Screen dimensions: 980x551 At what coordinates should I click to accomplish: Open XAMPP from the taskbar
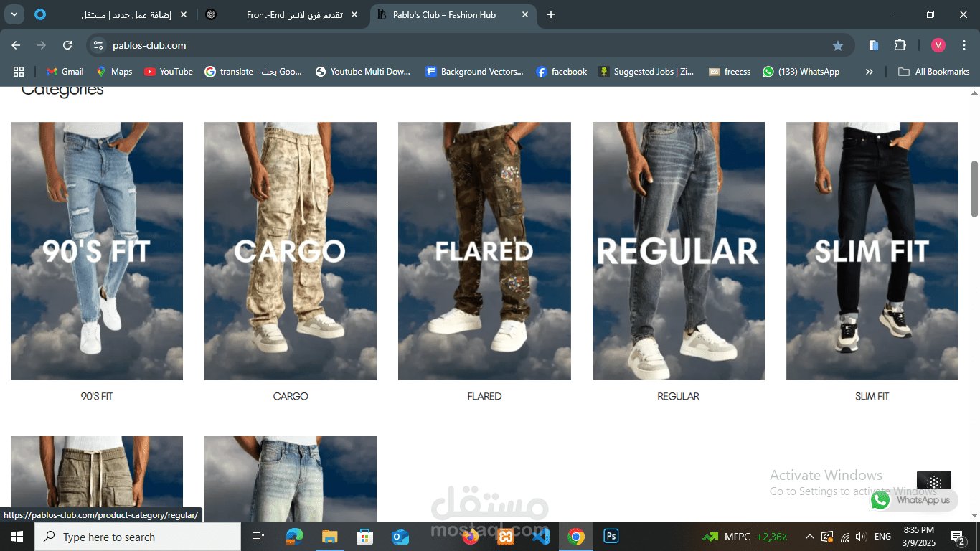click(506, 537)
